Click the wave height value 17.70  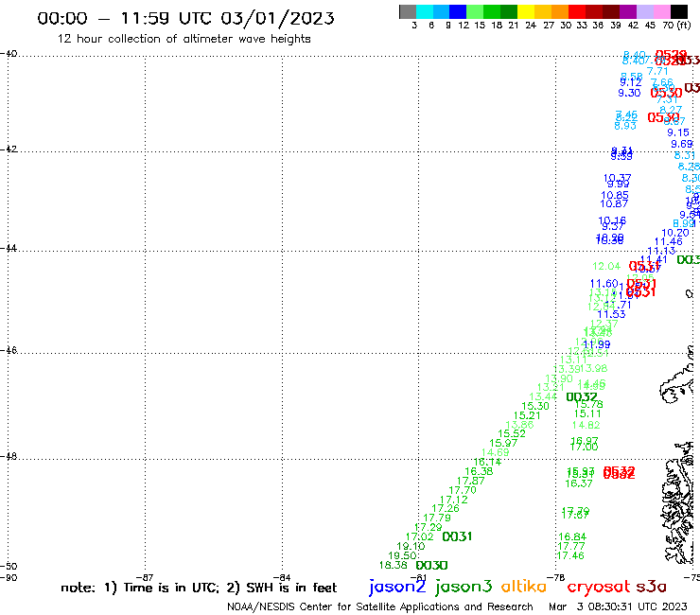[463, 490]
